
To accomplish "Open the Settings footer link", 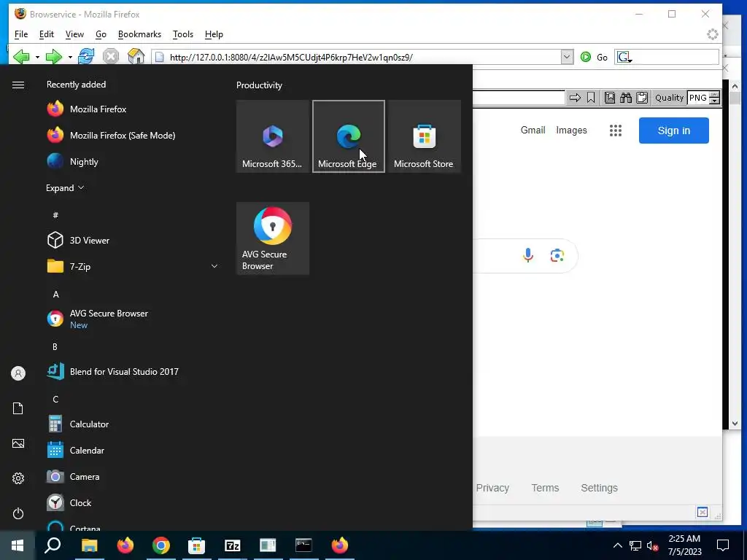I will tap(600, 488).
